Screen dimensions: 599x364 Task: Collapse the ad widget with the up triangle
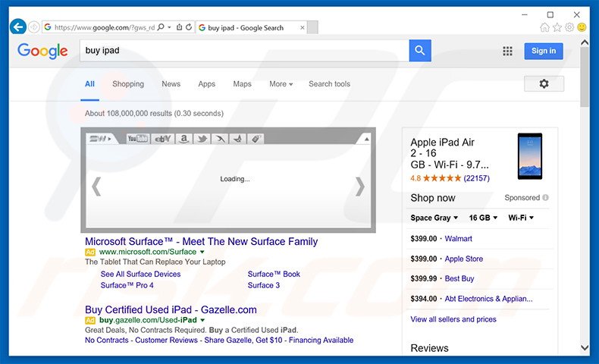tap(366, 139)
